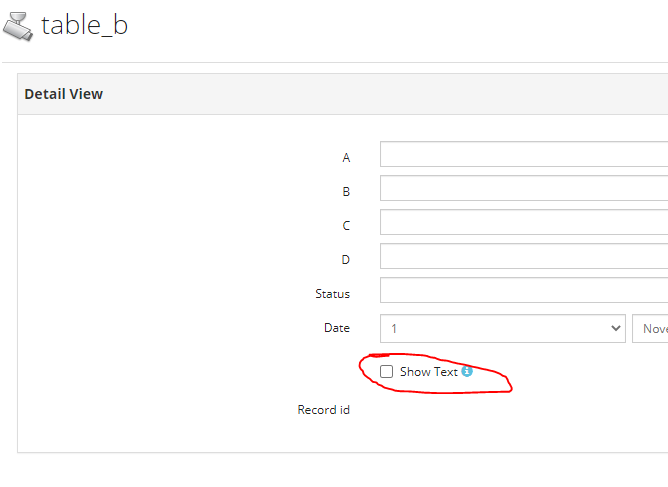
Task: Click the Detail View panel header
Action: 343,94
